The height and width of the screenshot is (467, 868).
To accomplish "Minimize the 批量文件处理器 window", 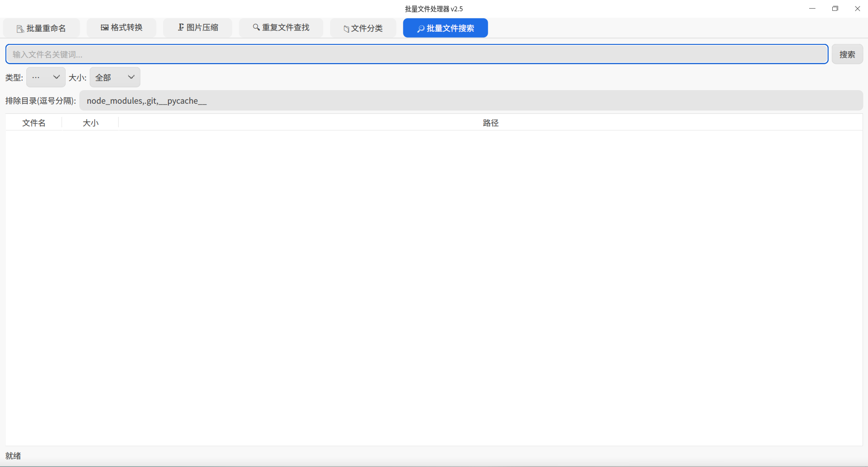I will (x=812, y=9).
